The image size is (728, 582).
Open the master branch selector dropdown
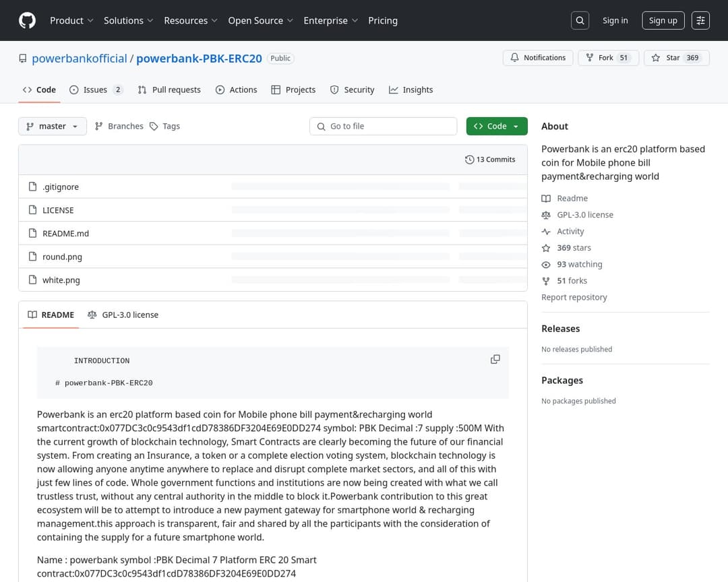pyautogui.click(x=53, y=126)
